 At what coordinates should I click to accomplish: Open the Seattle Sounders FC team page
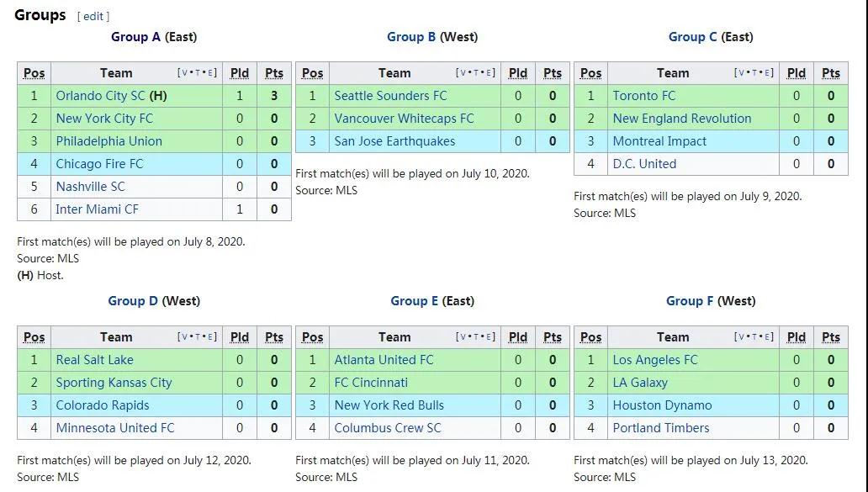(x=390, y=96)
